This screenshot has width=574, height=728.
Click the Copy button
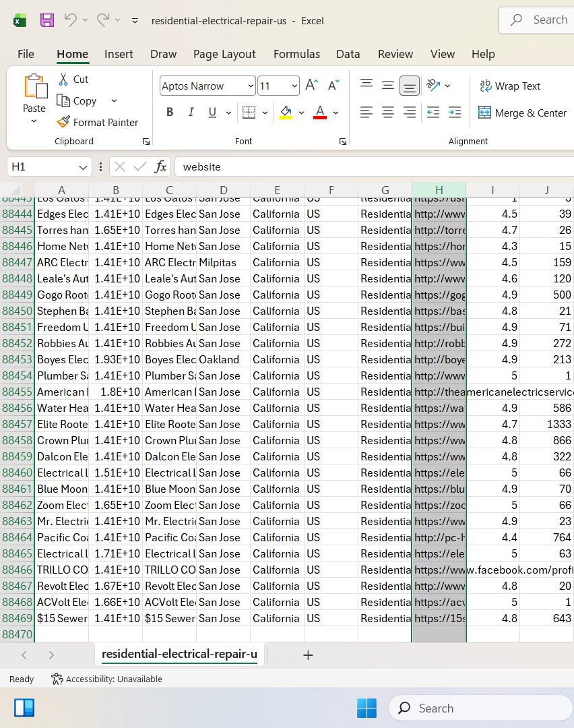tap(77, 100)
